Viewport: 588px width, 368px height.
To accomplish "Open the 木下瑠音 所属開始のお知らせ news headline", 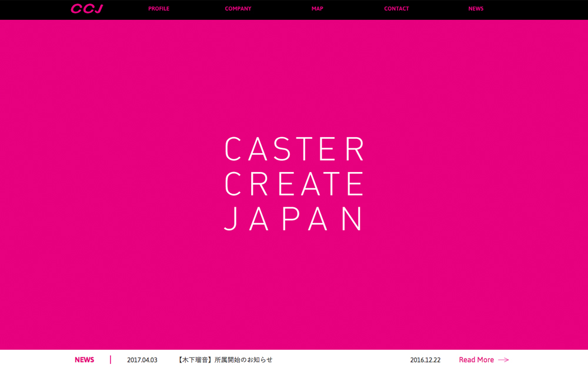I will pyautogui.click(x=225, y=360).
